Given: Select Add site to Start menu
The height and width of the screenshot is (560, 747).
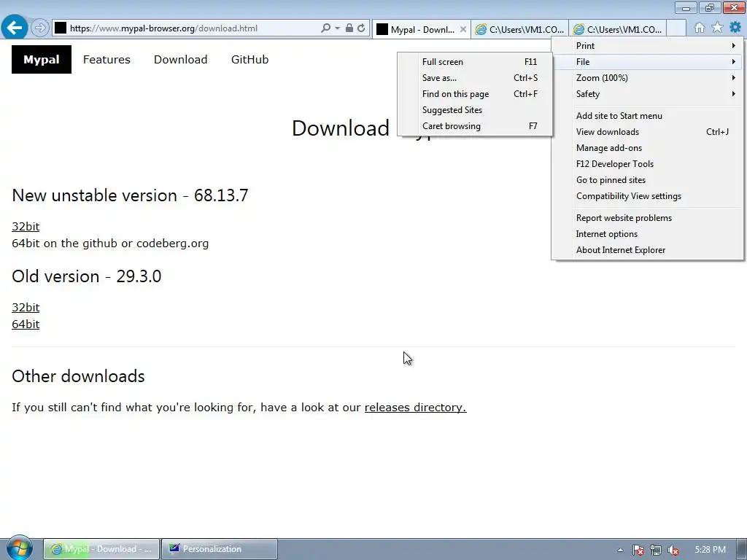Looking at the screenshot, I should (648, 116).
